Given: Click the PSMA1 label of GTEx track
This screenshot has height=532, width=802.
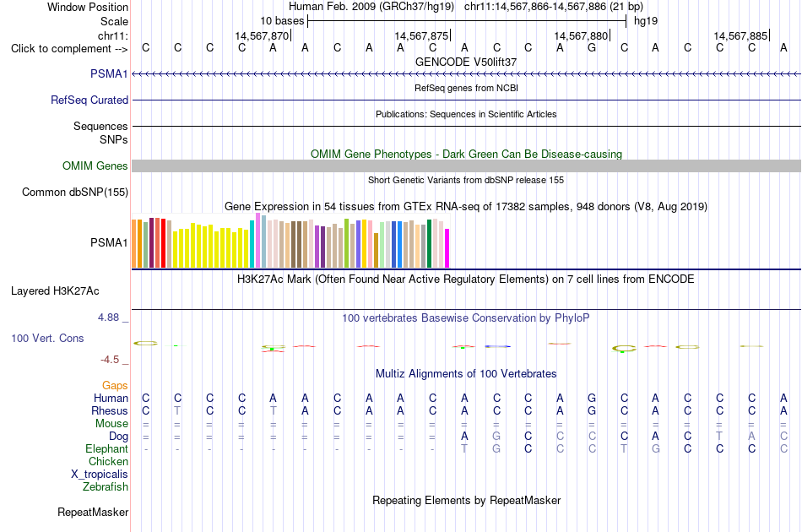Looking at the screenshot, I should (x=109, y=243).
